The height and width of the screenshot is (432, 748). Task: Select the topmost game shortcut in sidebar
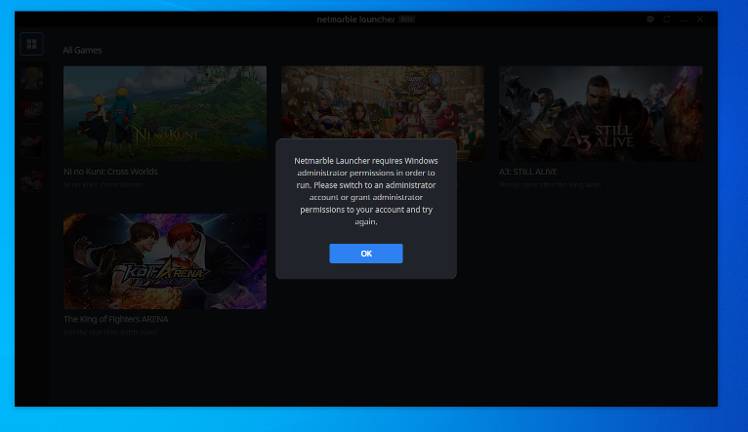[x=32, y=78]
